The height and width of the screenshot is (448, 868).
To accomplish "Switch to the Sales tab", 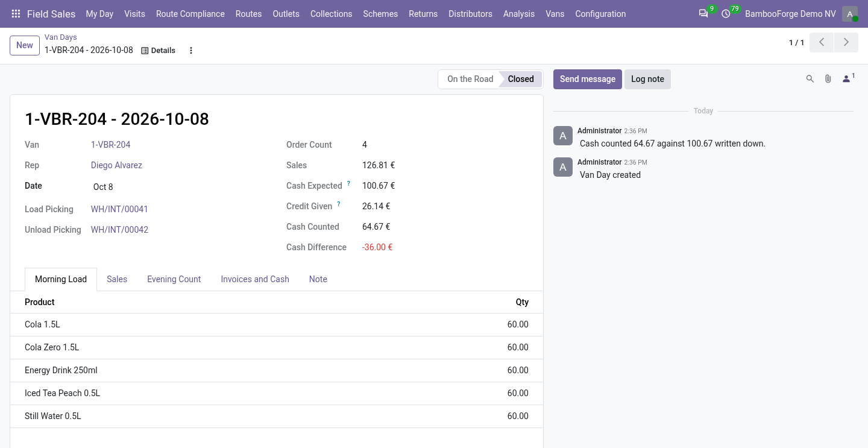I will (117, 279).
